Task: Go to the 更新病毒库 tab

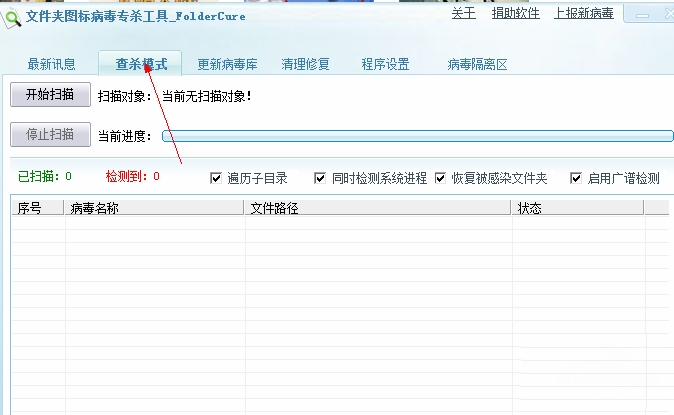Action: [228, 64]
